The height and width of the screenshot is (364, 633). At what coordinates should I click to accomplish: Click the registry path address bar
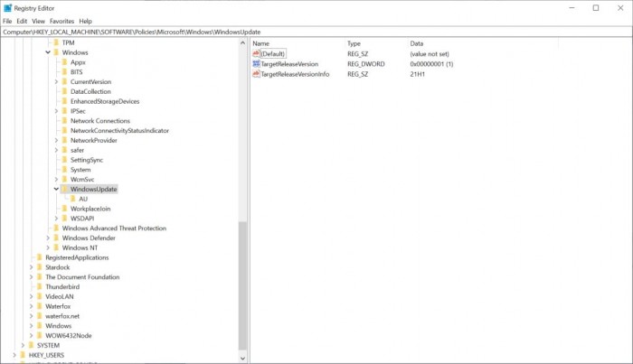(x=316, y=32)
